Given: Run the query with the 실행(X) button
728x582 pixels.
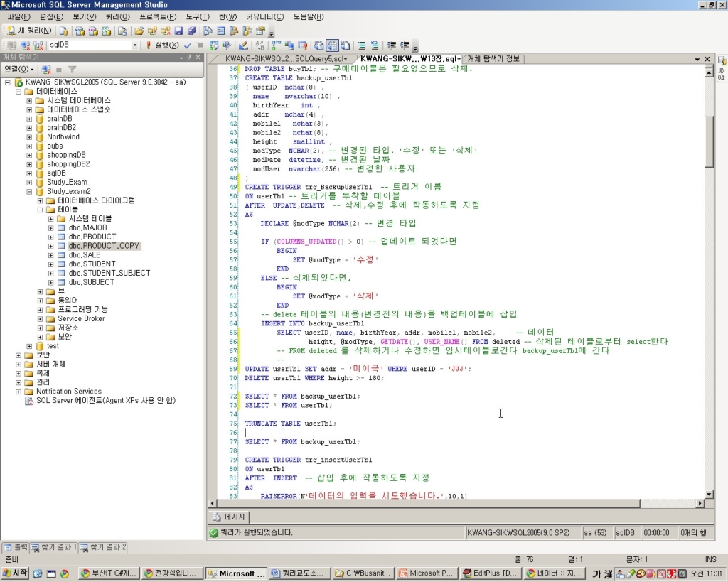Looking at the screenshot, I should [x=163, y=45].
